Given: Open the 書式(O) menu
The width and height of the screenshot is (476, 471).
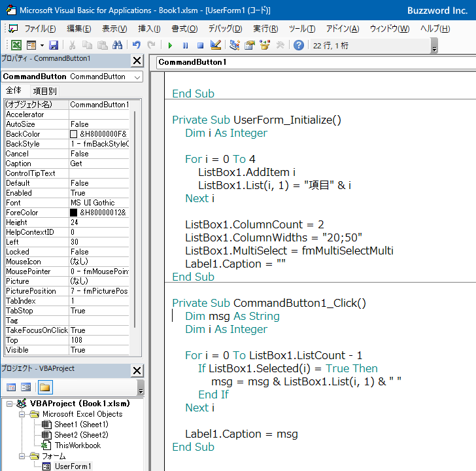Looking at the screenshot, I should coord(184,29).
